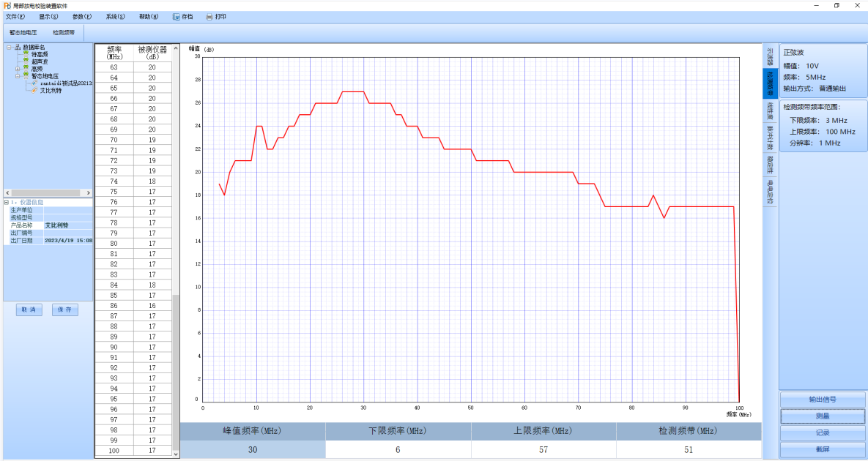Screen dimensions: 868x461
Task: Collapse the 仪器信息 property group
Action: [6, 202]
